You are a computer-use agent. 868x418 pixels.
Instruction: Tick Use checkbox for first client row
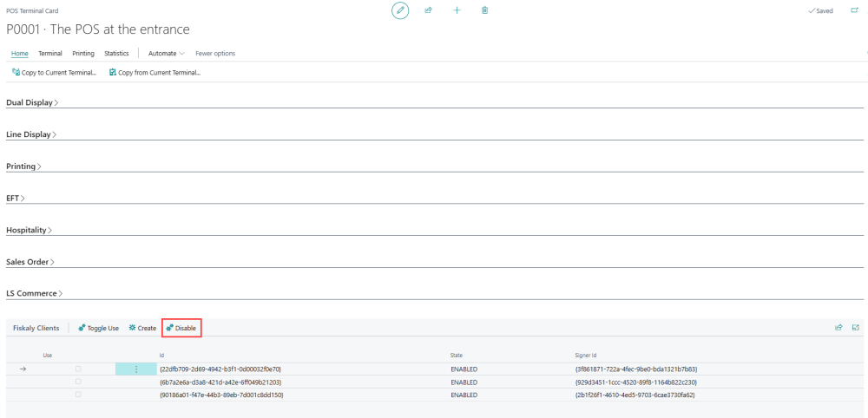(x=78, y=369)
